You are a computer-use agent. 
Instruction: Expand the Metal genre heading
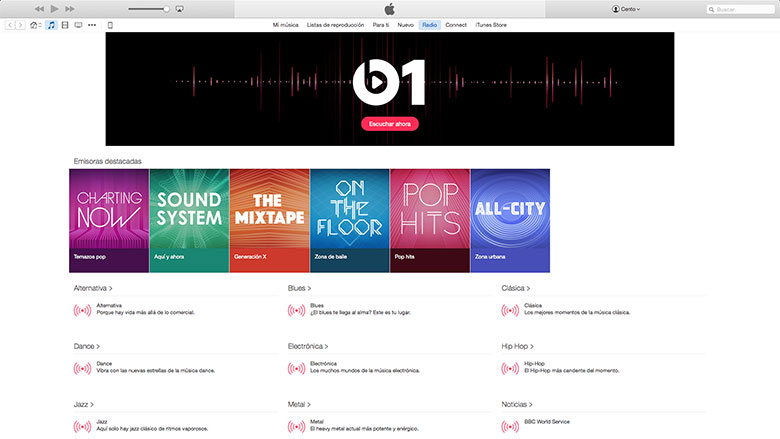coord(299,405)
